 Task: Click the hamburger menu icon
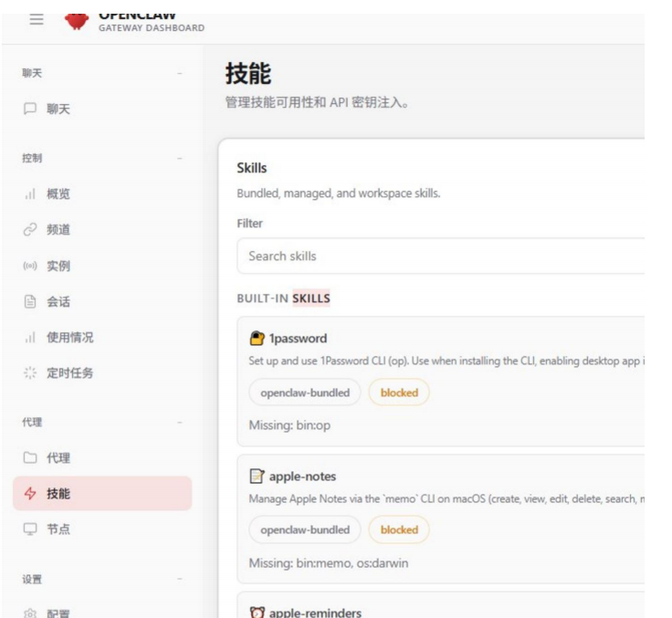pos(37,19)
